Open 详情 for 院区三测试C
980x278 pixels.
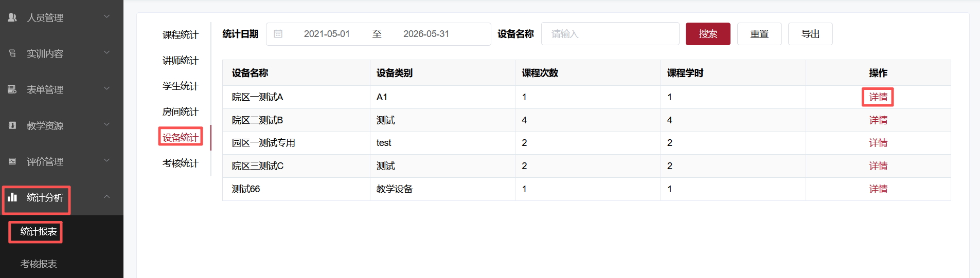pos(878,166)
